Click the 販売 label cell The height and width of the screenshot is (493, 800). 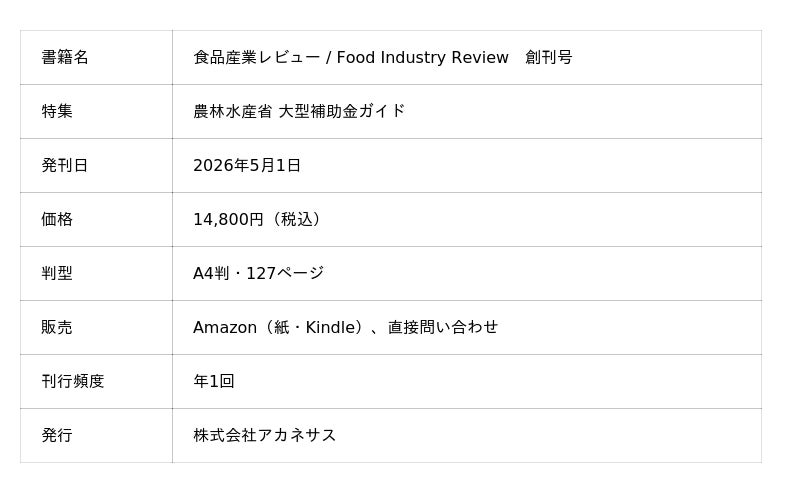(57, 327)
